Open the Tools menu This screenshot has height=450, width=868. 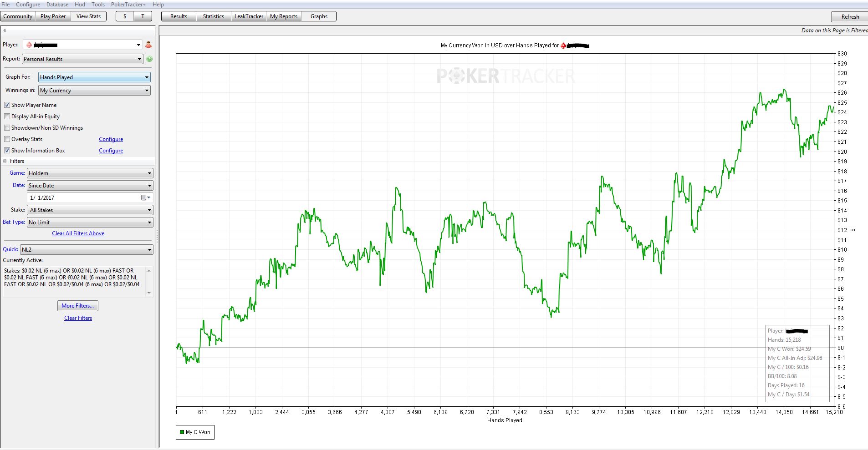98,5
